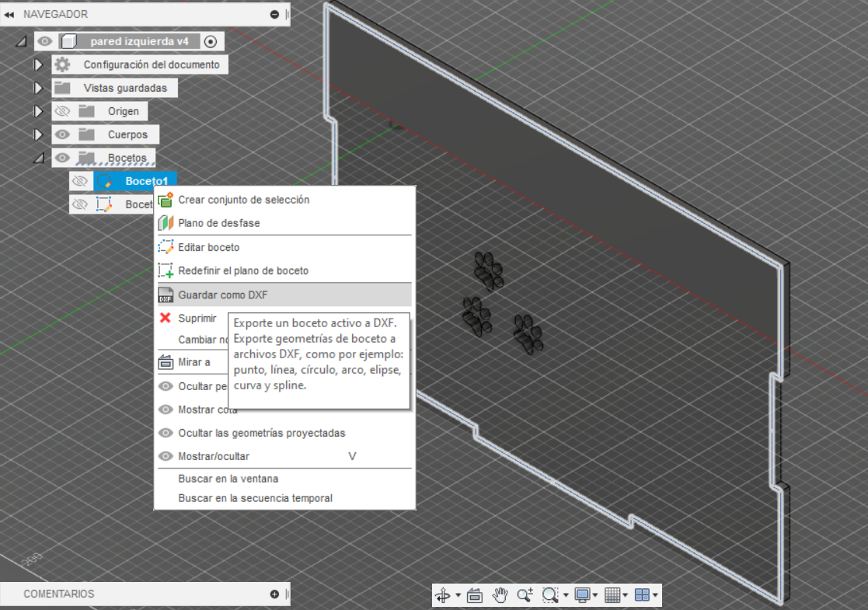868x610 pixels.
Task: Open the Viewports dropdown arrow
Action: (x=655, y=595)
